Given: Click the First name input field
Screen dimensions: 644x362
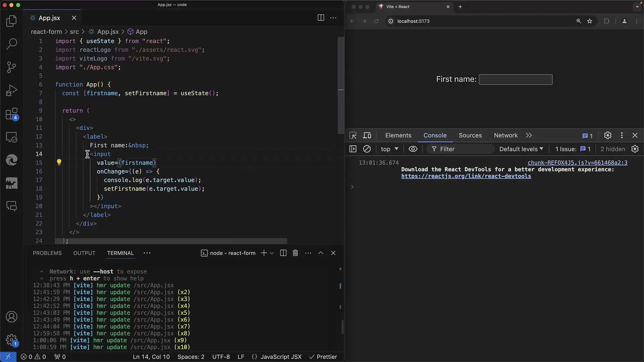Looking at the screenshot, I should point(516,79).
